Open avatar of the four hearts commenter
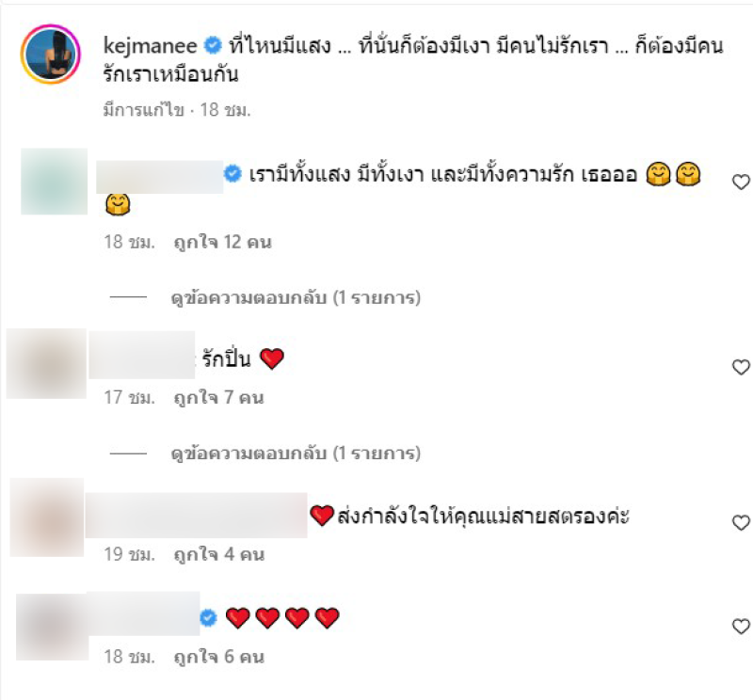The width and height of the screenshot is (753, 700). tap(53, 627)
